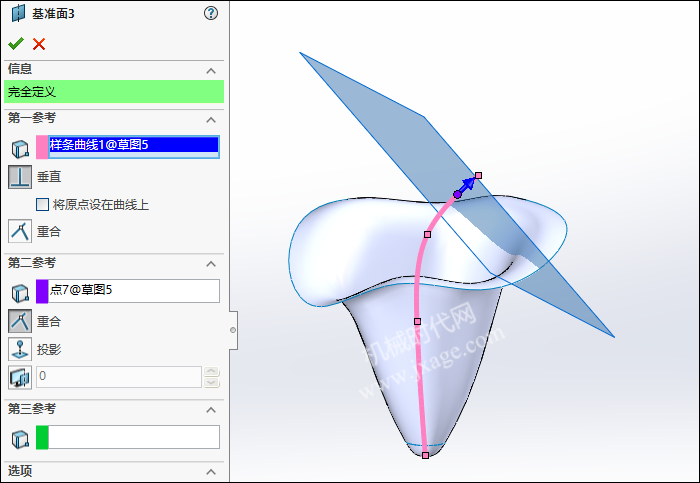Toggle 重合 constraint in first reference

click(20, 231)
